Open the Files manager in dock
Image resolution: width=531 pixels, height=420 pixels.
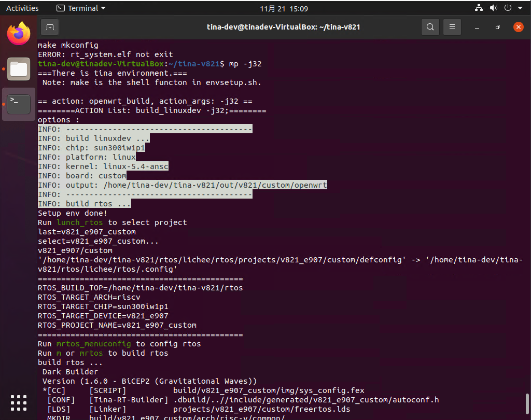[19, 69]
